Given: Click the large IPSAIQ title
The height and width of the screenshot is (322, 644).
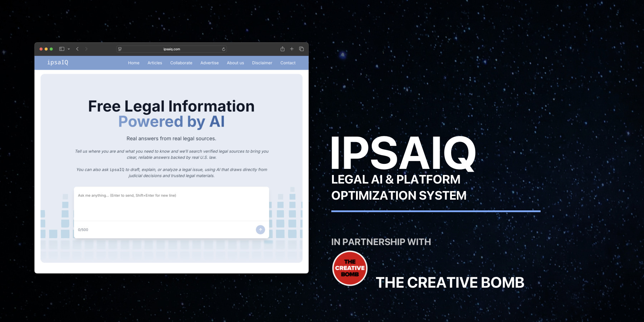Looking at the screenshot, I should click(x=404, y=153).
